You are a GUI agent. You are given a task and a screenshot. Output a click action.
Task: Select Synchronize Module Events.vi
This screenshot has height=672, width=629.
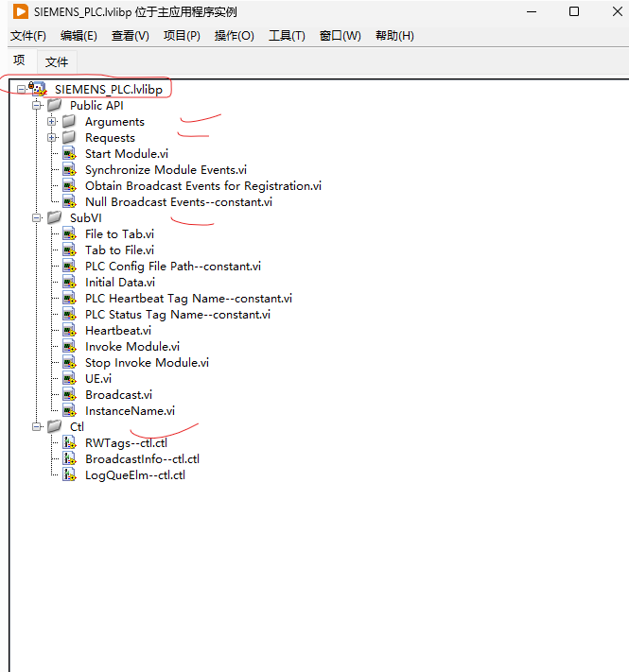[x=166, y=170]
